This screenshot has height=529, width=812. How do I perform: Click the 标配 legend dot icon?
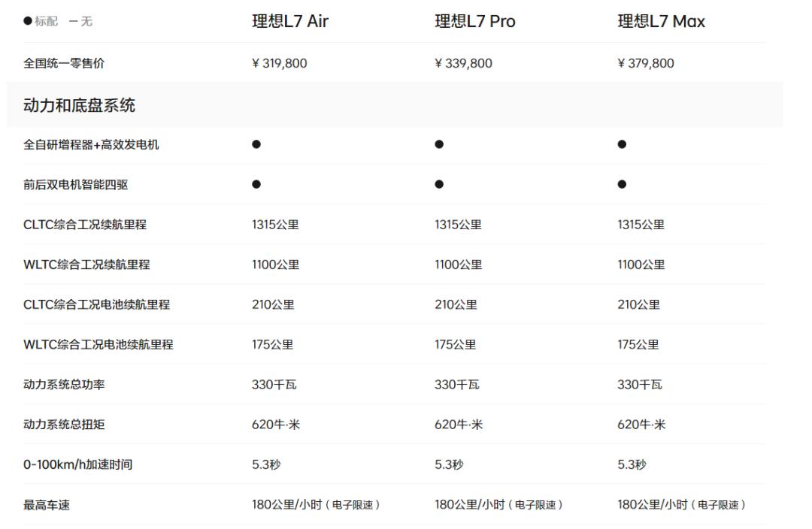click(28, 21)
